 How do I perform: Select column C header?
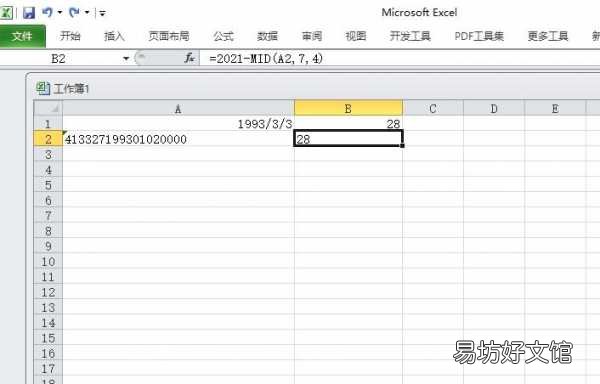(x=433, y=108)
